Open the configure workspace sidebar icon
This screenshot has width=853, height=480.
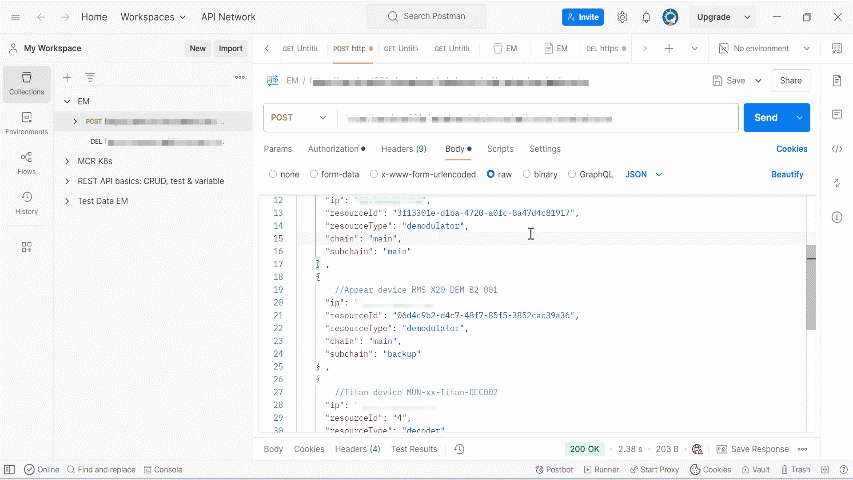pos(27,247)
